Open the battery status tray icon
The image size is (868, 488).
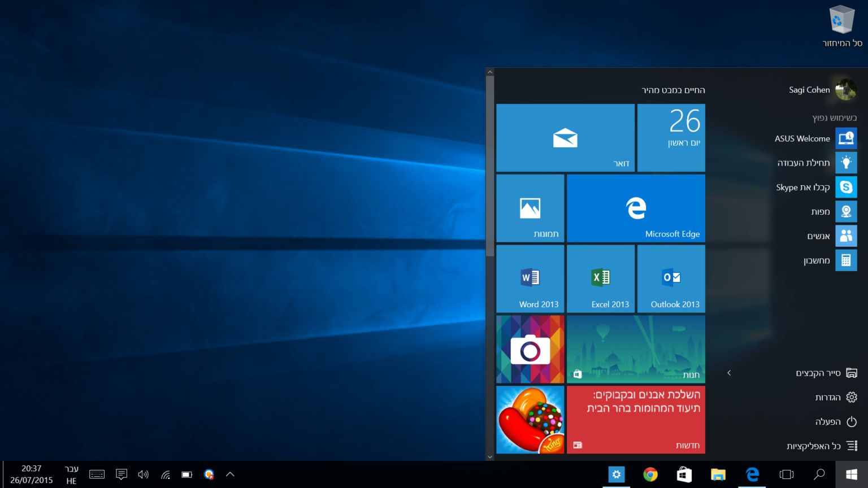(x=187, y=474)
